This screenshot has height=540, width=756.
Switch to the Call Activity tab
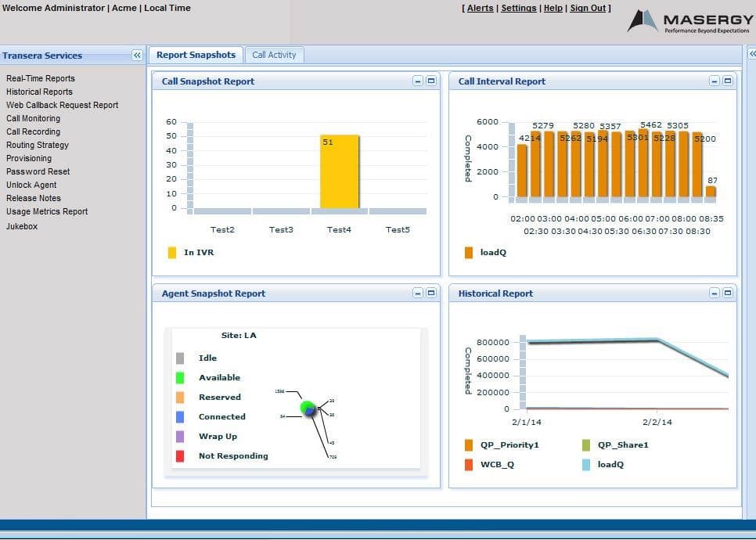(273, 54)
